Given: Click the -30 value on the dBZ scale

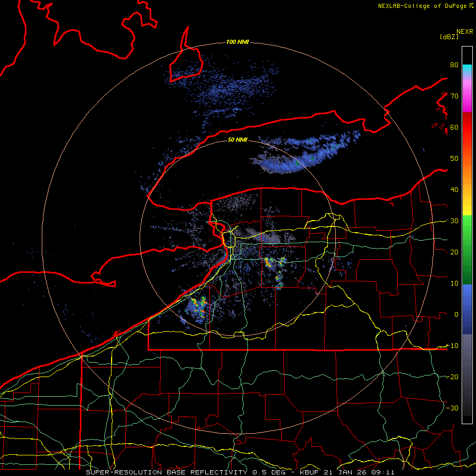Looking at the screenshot, I should (452, 408).
